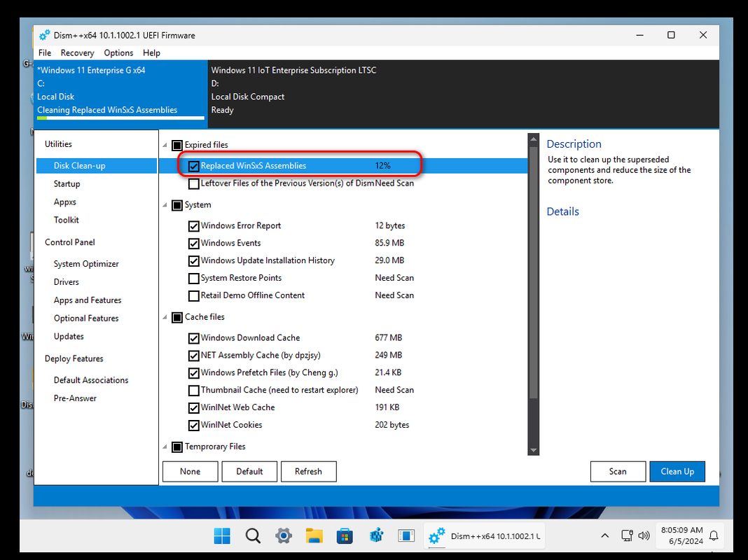Open the Options menu

coord(118,53)
